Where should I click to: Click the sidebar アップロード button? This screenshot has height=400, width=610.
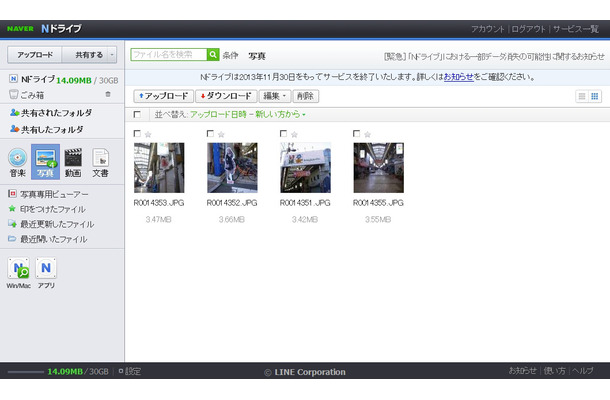(x=35, y=55)
